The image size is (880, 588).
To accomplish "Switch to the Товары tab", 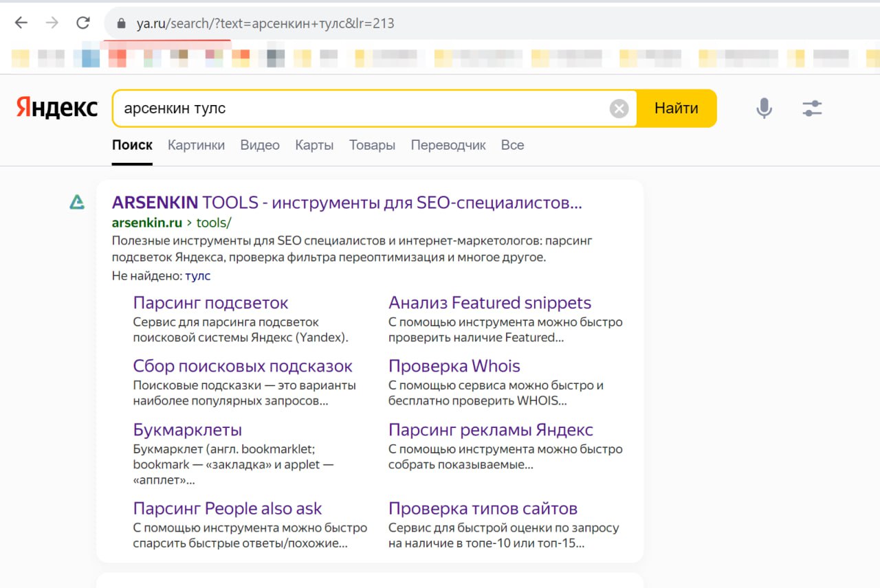I will pyautogui.click(x=372, y=145).
